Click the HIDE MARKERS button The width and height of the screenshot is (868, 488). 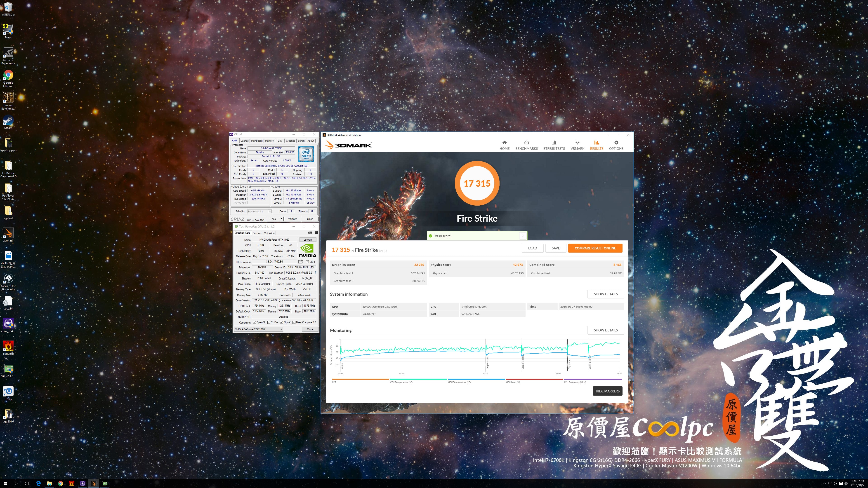pos(607,391)
